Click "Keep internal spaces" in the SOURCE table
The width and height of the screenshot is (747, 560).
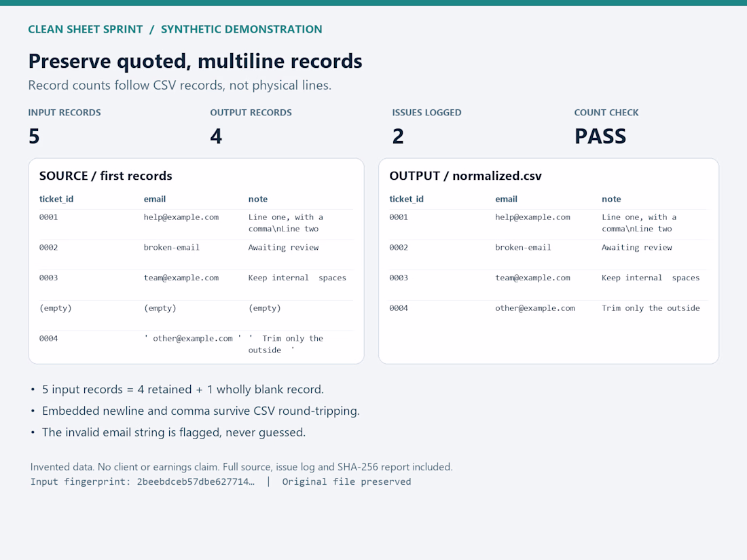point(297,278)
